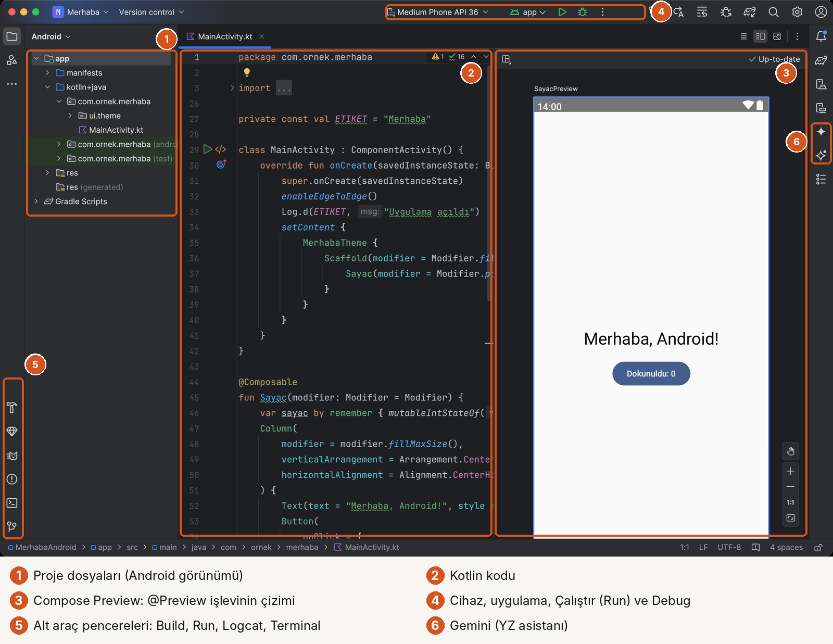The height and width of the screenshot is (644, 833).
Task: Open the app run configuration dropdown
Action: coord(527,12)
